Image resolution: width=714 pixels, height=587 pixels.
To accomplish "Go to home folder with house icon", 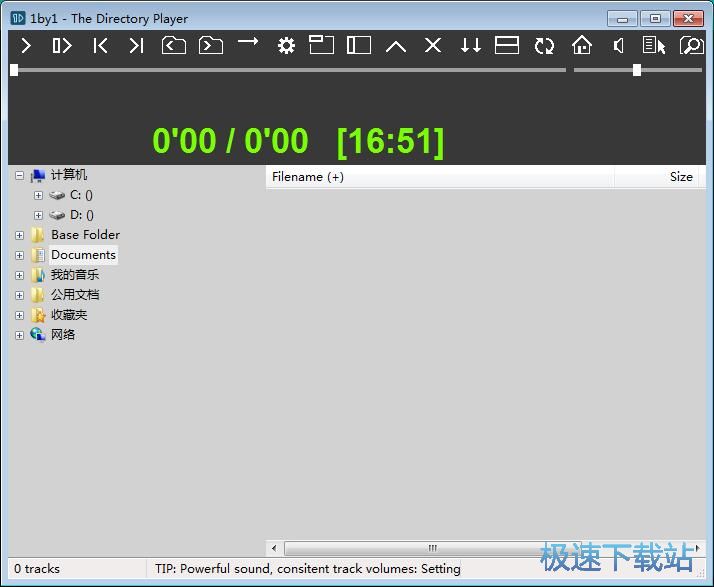I will [582, 45].
